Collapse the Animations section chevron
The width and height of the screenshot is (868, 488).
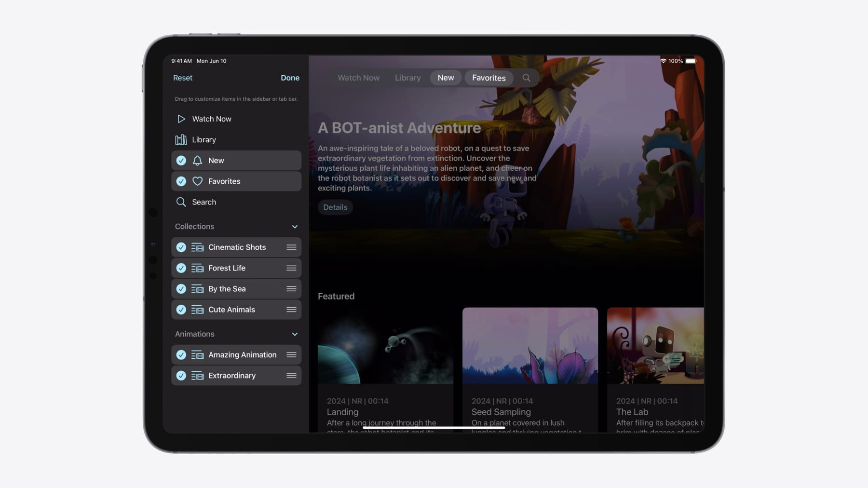(295, 334)
